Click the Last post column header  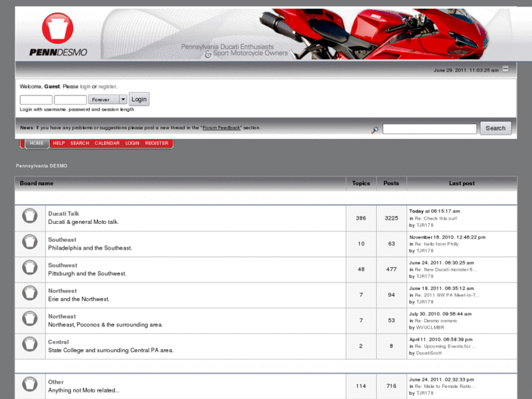[x=462, y=183]
